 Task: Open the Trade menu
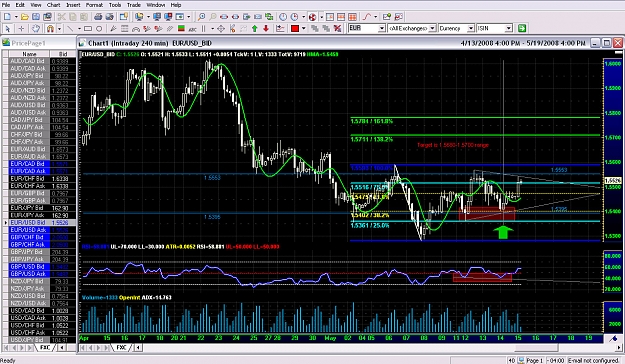(134, 5)
